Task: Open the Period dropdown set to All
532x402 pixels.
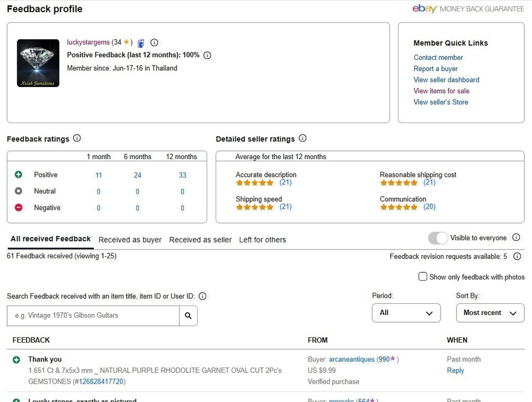Action: (x=406, y=313)
